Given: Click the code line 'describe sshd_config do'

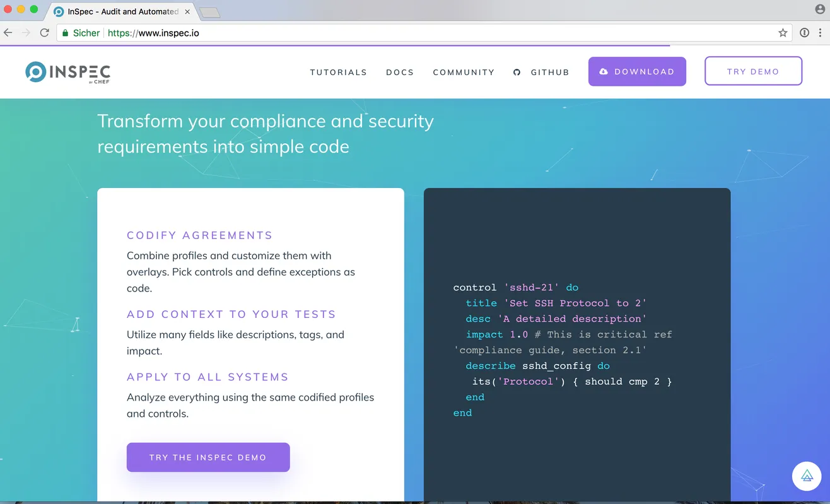Looking at the screenshot, I should [538, 366].
